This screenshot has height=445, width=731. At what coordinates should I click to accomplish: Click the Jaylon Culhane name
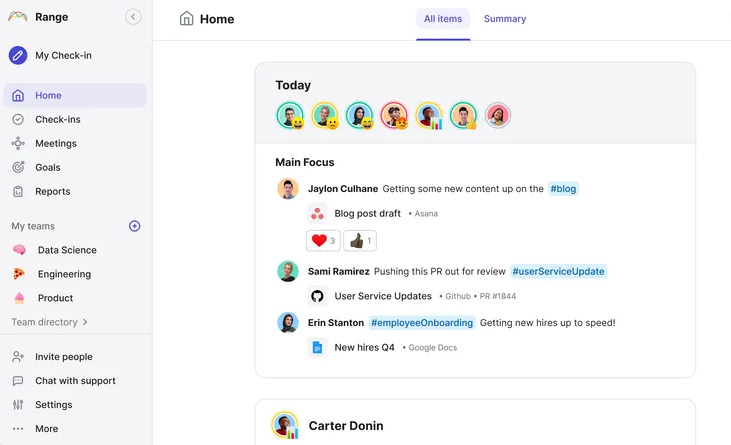click(343, 189)
